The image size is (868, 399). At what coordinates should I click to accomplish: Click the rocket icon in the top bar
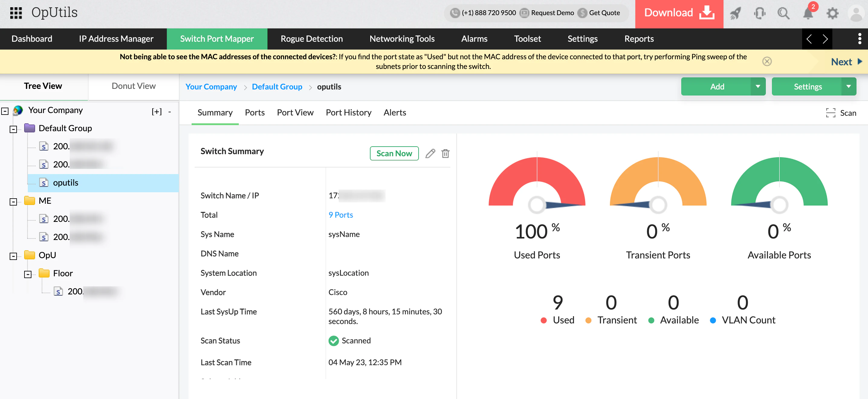(x=735, y=14)
